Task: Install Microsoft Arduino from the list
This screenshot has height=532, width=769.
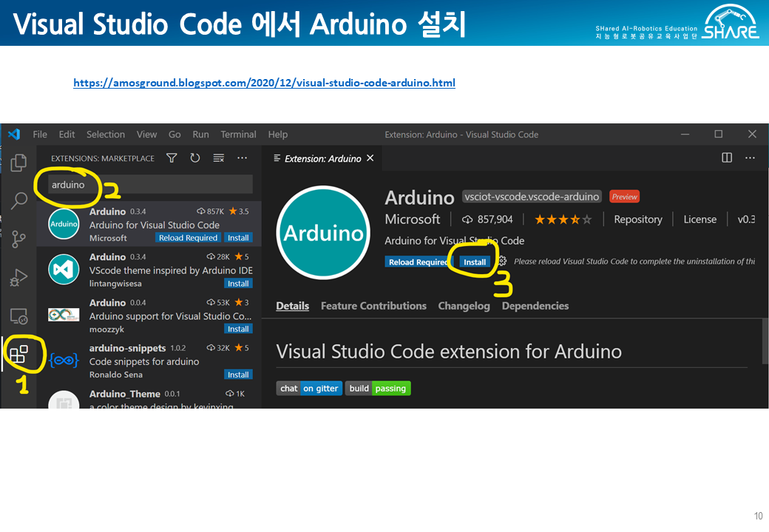Action: tap(238, 238)
